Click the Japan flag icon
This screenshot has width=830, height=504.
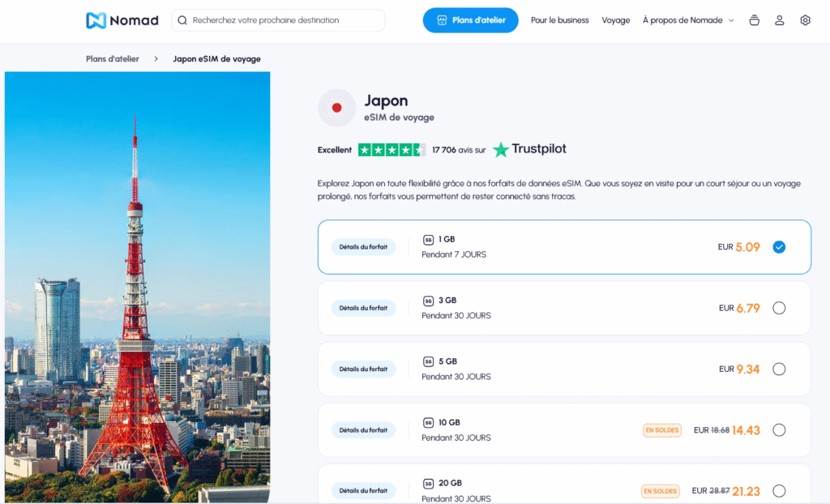tap(336, 108)
